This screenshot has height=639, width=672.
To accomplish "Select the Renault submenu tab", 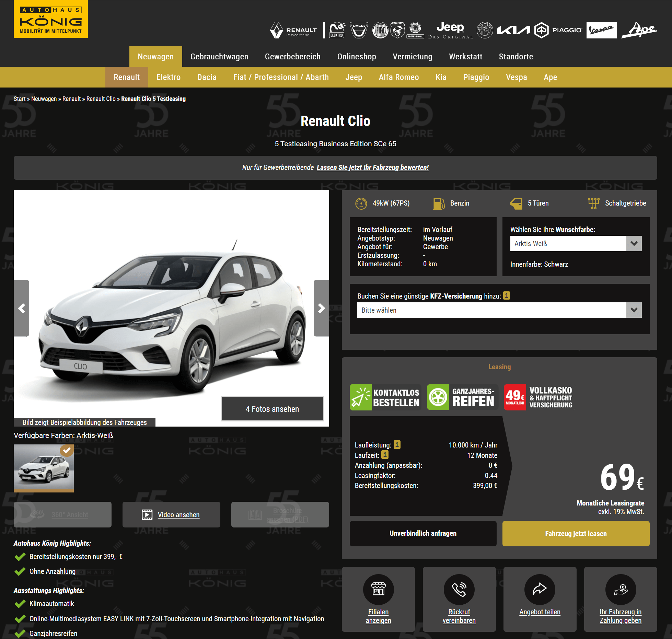I will pyautogui.click(x=127, y=77).
